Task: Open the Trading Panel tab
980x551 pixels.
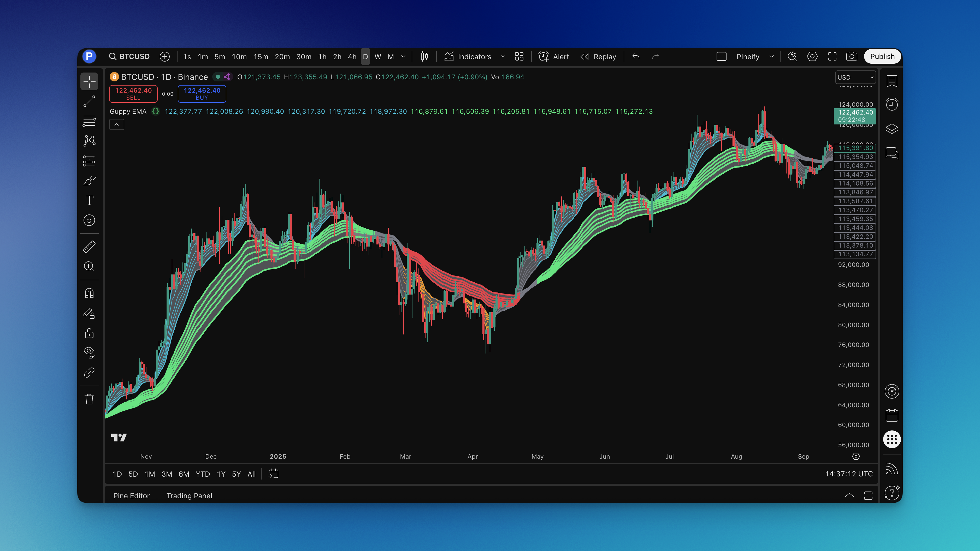Action: 189,495
